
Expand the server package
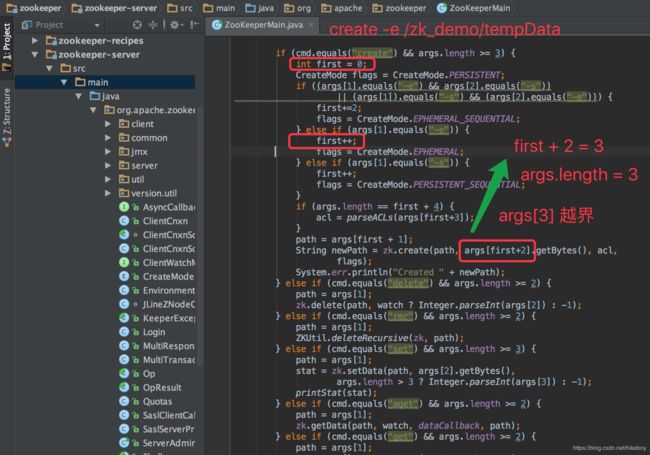pos(108,165)
